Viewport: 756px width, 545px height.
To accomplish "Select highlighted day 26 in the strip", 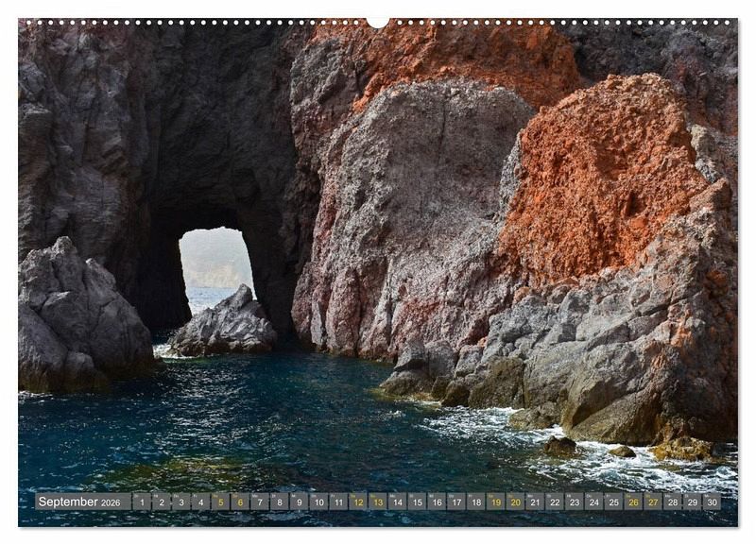I will coord(633,502).
